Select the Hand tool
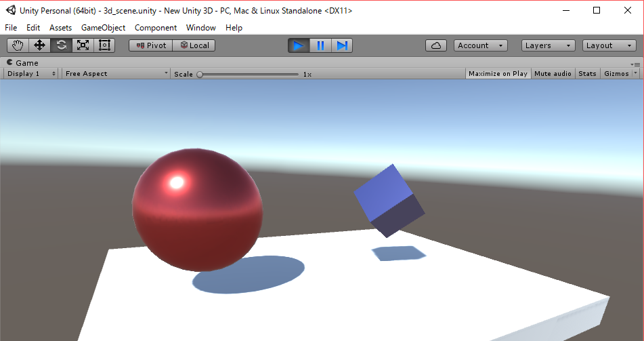 tap(18, 45)
